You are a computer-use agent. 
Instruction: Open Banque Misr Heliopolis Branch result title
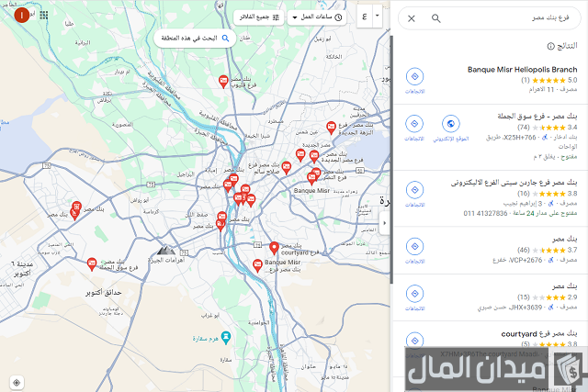523,70
